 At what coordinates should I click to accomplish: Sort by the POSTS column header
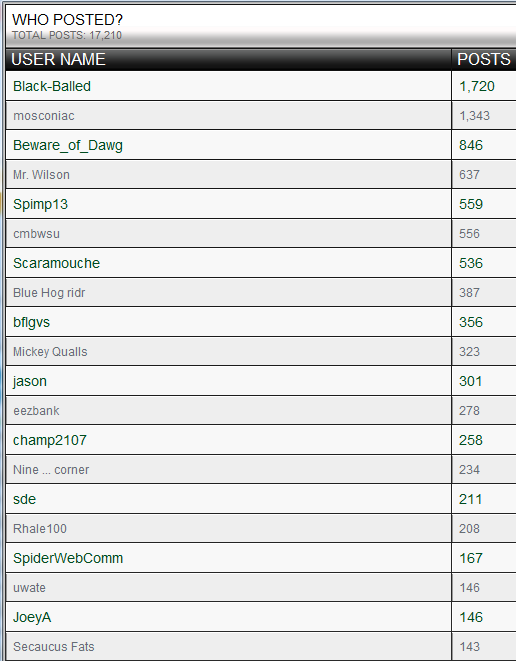484,59
